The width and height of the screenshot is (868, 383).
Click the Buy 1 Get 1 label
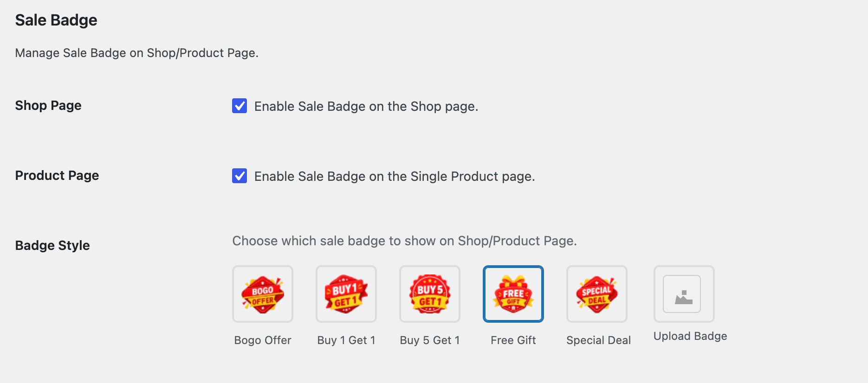pyautogui.click(x=346, y=340)
